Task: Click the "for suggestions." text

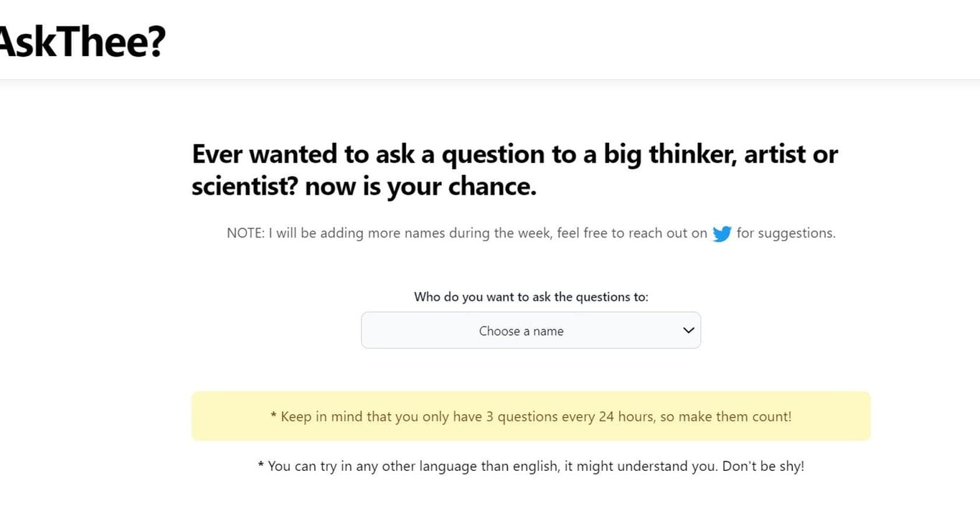Action: click(x=786, y=233)
